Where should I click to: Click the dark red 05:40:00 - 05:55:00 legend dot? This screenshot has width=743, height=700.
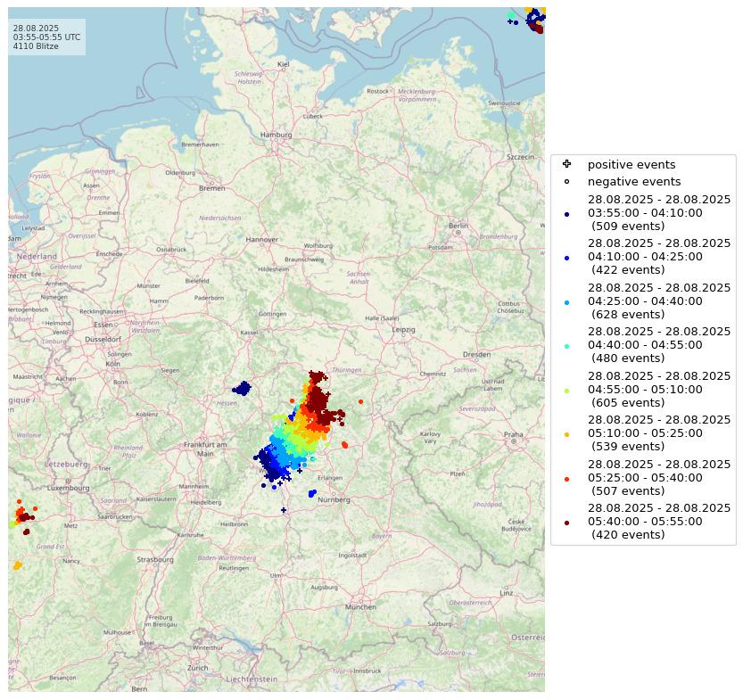[x=566, y=523]
